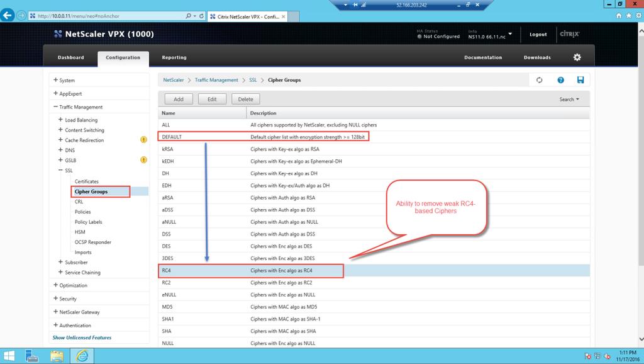Select OCSP Responder under SSL
The width and height of the screenshot is (644, 364).
[93, 242]
